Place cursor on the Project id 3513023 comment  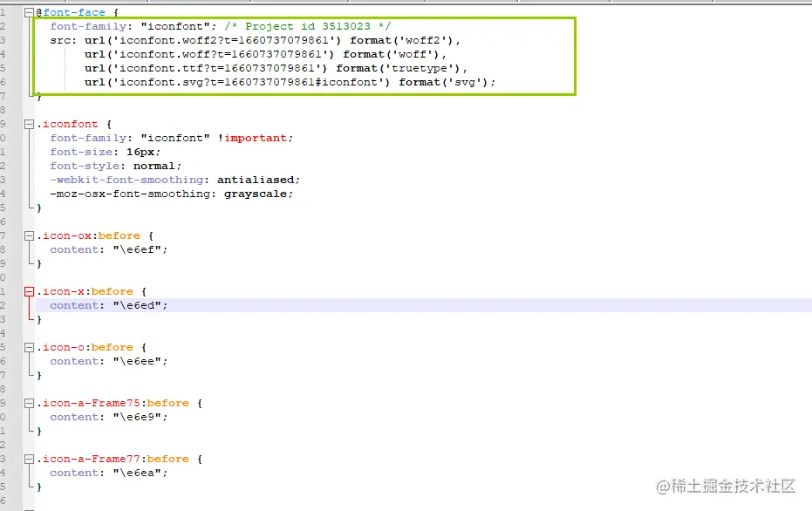(x=308, y=26)
